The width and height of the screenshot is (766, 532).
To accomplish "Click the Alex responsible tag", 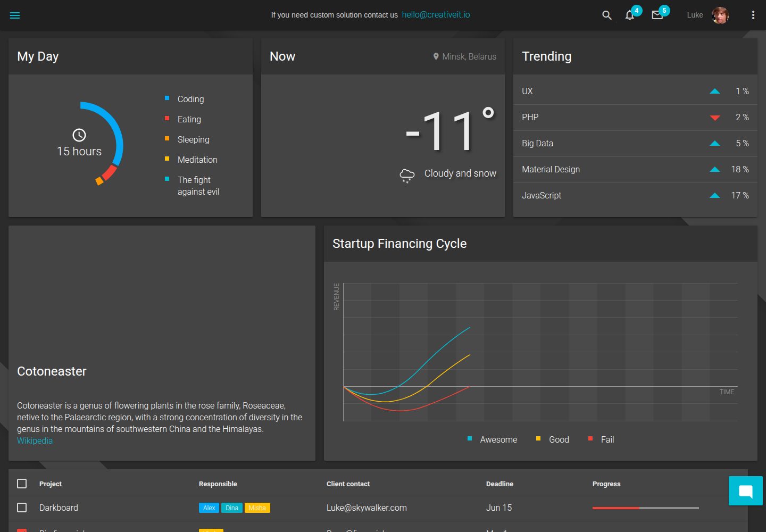I will 209,508.
